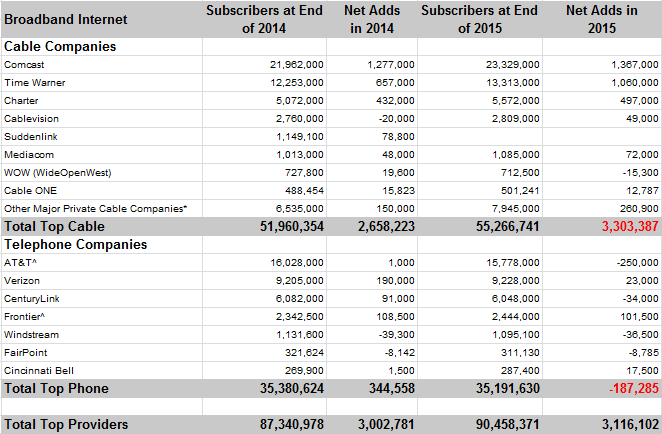Click the 51,960,354 total cable cell

point(292,227)
